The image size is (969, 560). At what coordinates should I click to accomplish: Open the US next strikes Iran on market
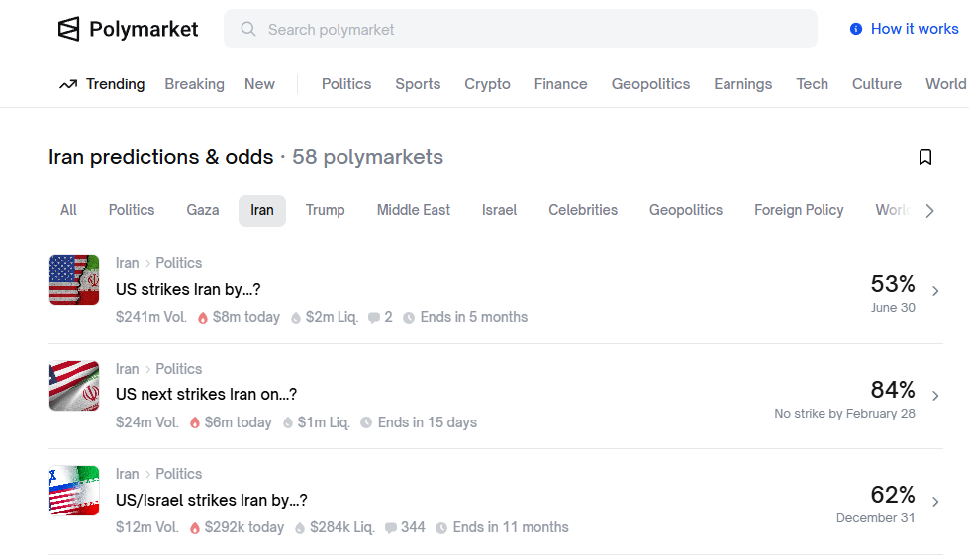pyautogui.click(x=206, y=394)
